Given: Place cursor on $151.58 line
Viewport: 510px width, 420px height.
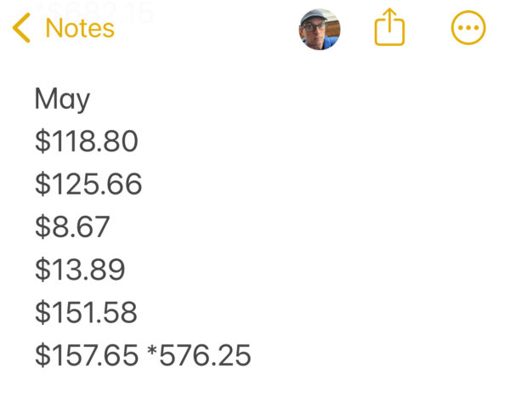Looking at the screenshot, I should [86, 312].
